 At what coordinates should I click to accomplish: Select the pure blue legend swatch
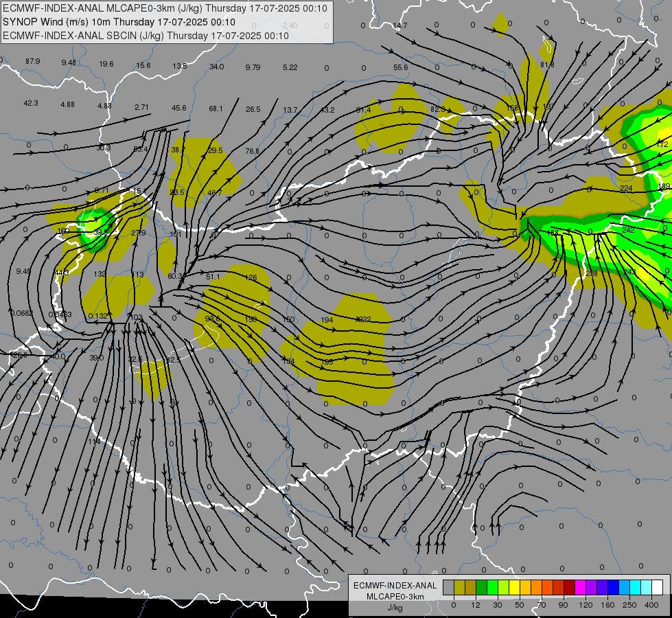coord(614,588)
